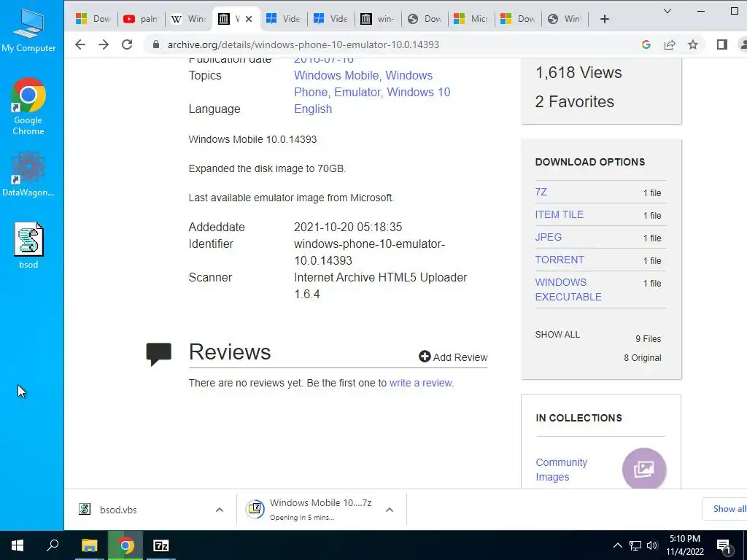View site information padlock icon
The image size is (747, 560).
156,44
